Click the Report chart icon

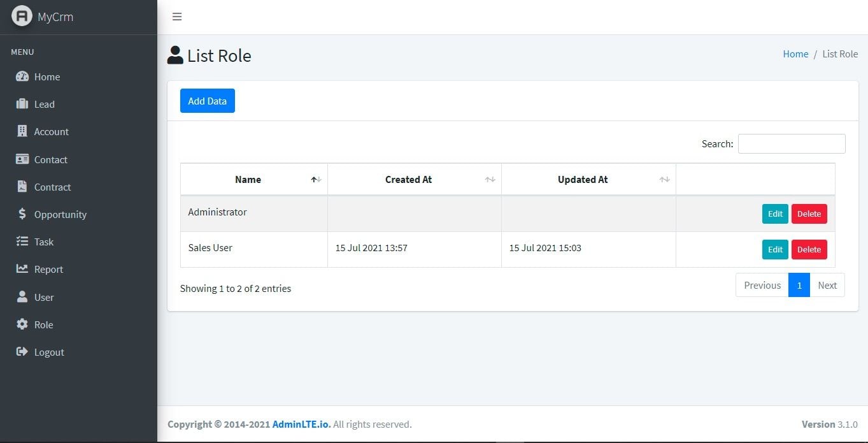click(22, 269)
